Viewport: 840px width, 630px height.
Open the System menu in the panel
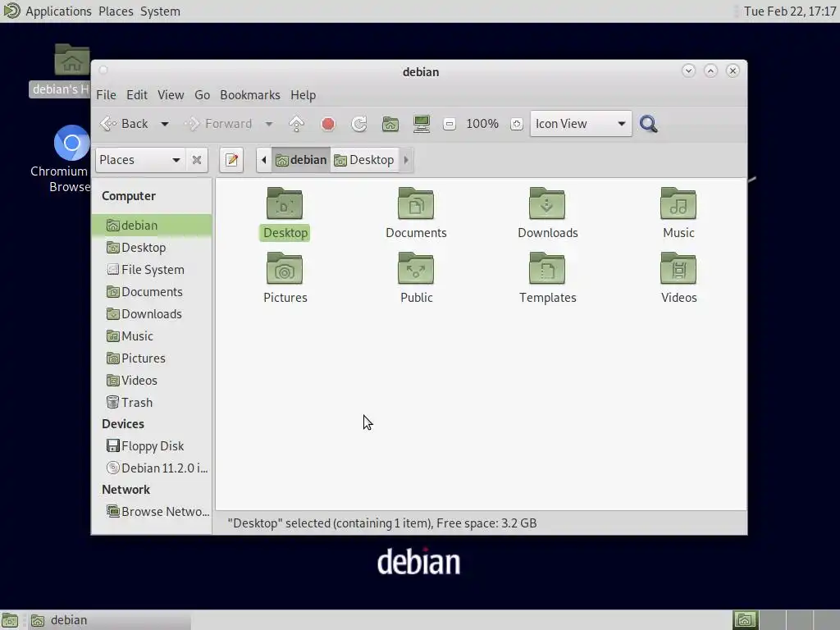point(160,11)
